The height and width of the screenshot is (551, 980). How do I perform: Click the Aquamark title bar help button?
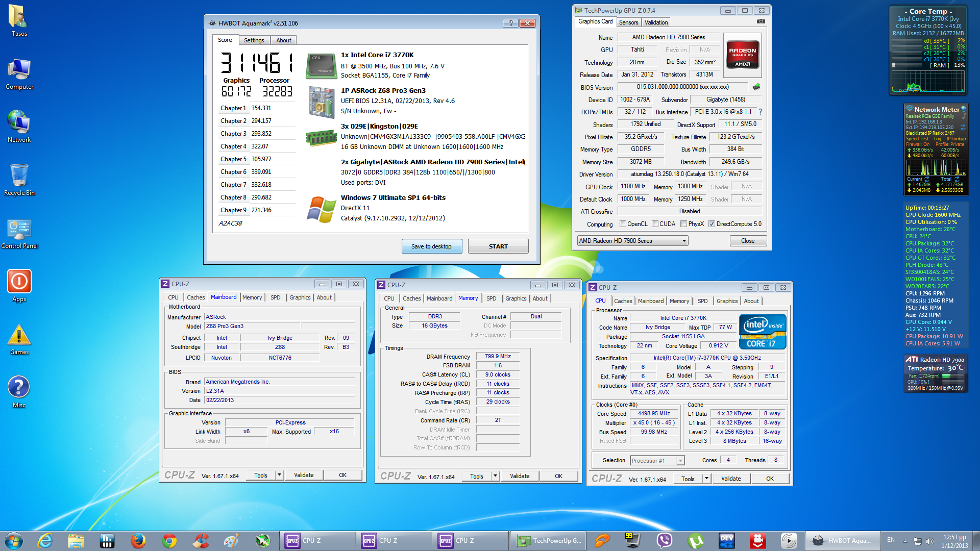pos(510,23)
